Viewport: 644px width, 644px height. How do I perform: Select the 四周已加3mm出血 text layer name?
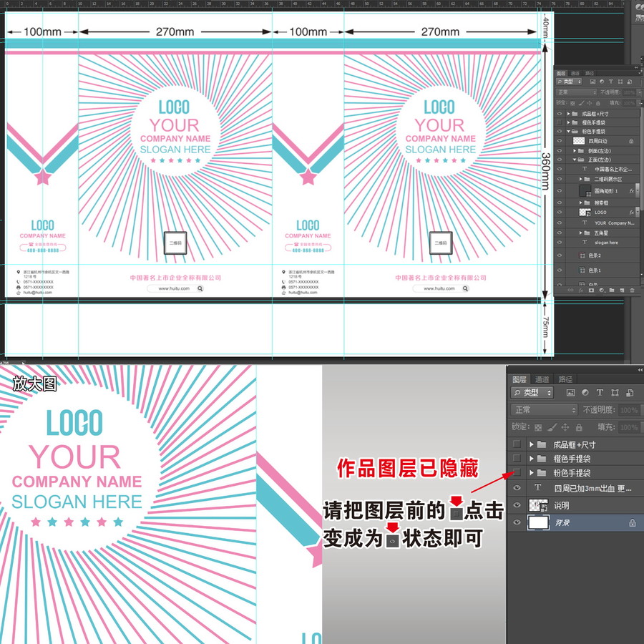click(x=592, y=488)
